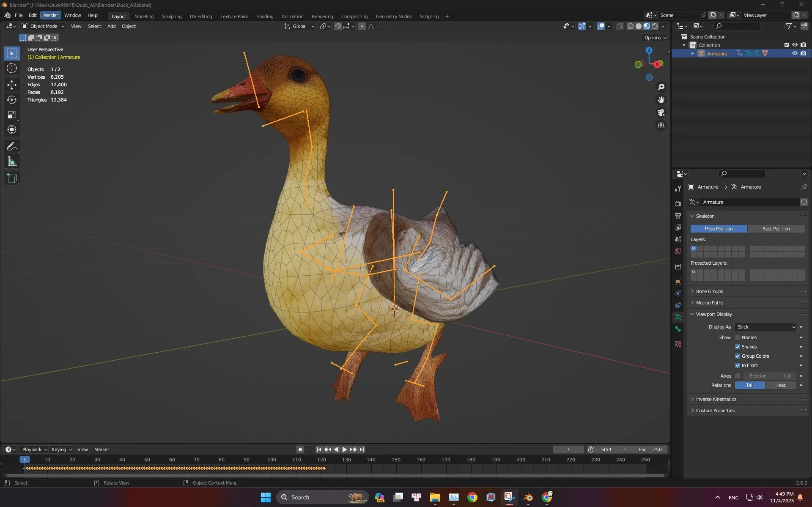Select the Measure tool in the toolbar
The height and width of the screenshot is (507, 812).
[12, 161]
